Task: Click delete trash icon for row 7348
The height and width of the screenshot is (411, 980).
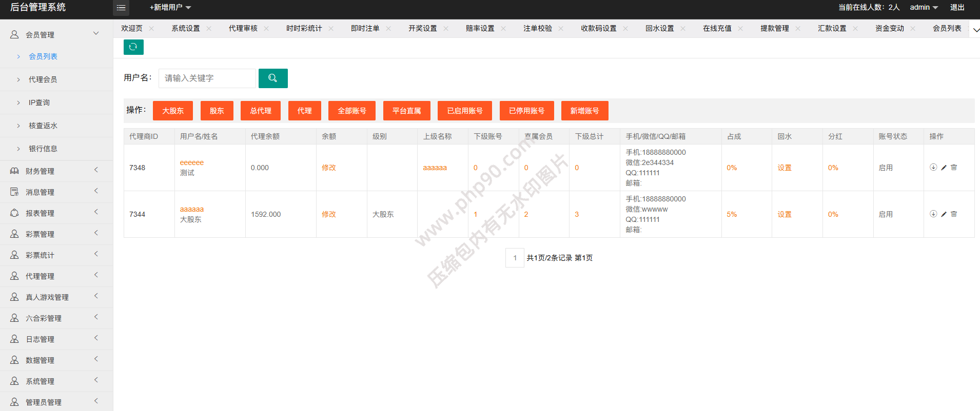Action: pos(954,168)
